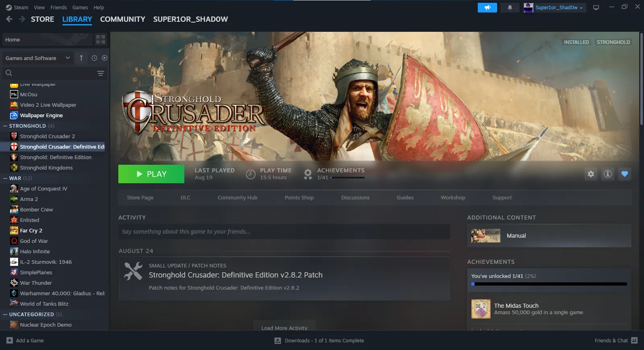Click the activity status input field

284,232
